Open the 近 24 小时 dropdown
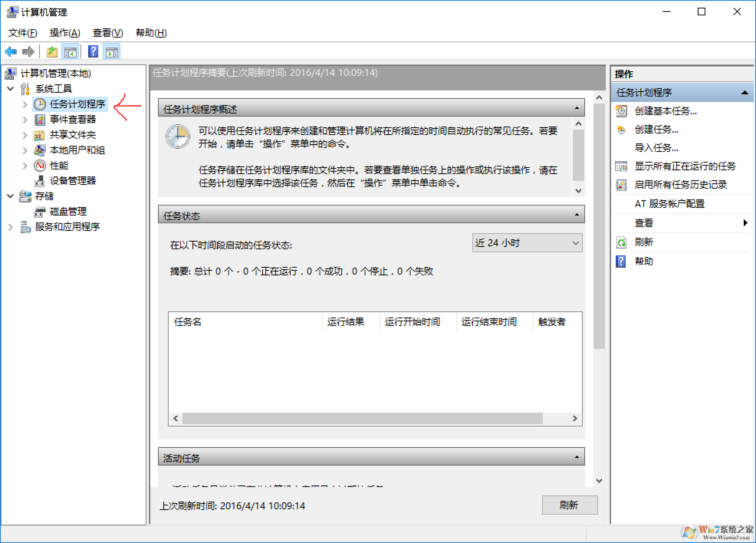Viewport: 756px width, 543px height. point(527,243)
